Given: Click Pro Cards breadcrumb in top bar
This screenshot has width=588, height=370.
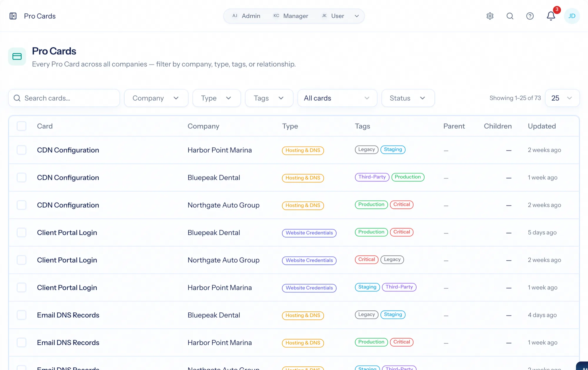Looking at the screenshot, I should coord(40,16).
